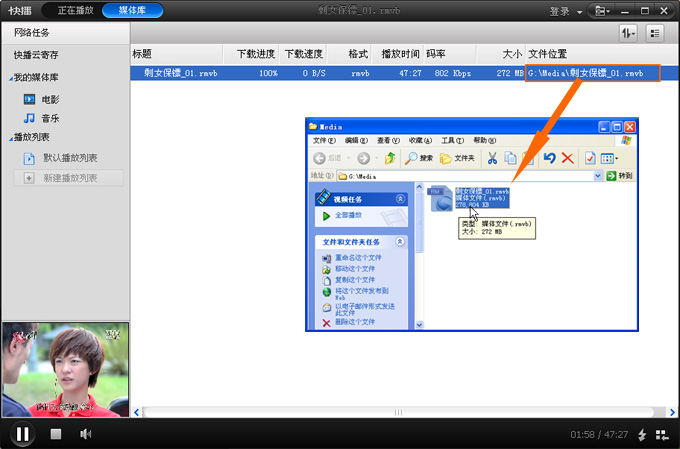Image resolution: width=680 pixels, height=449 pixels.
Task: Switch to the 媒体库 tab
Action: pos(132,11)
